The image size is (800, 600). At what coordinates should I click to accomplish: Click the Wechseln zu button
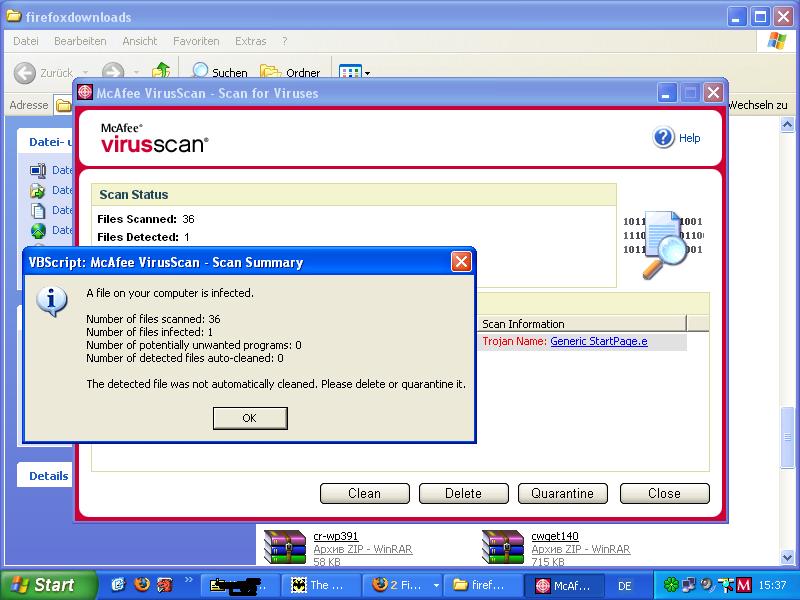click(758, 105)
